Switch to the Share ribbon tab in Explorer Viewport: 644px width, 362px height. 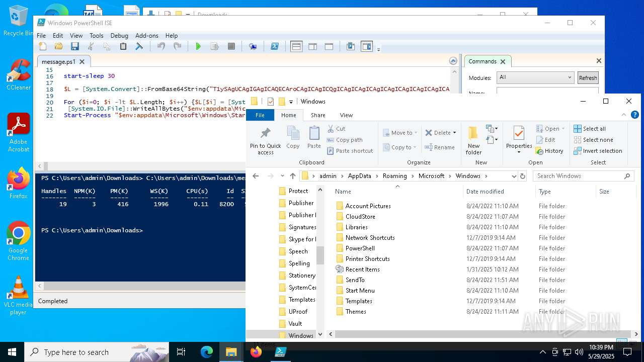(318, 115)
